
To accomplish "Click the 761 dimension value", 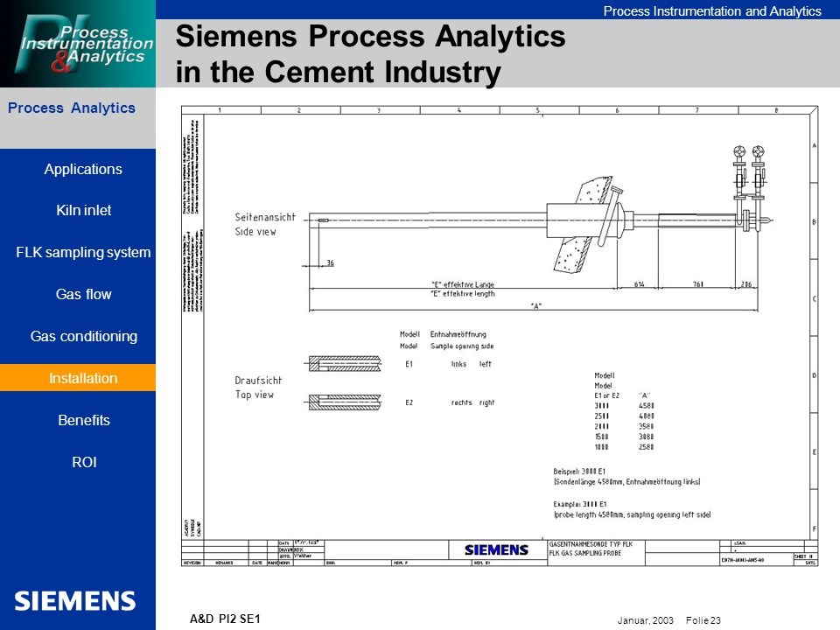I will pyautogui.click(x=698, y=284).
